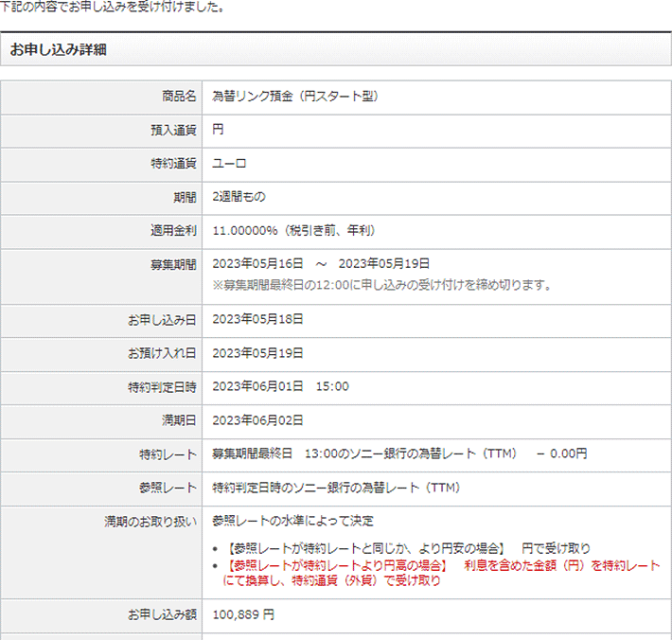This screenshot has height=640, width=672.
Task: Select the 特約レート description ending − 0.00円
Action: (399, 453)
